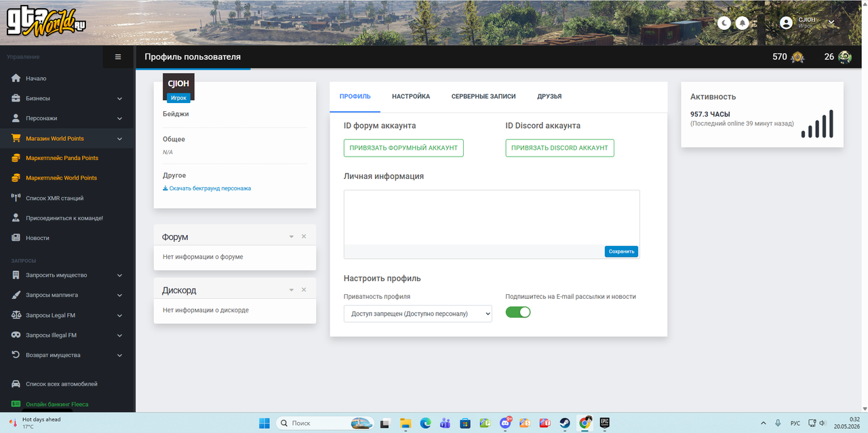868x433 pixels.
Task: Click into the Личная информация text area
Action: [x=492, y=218]
